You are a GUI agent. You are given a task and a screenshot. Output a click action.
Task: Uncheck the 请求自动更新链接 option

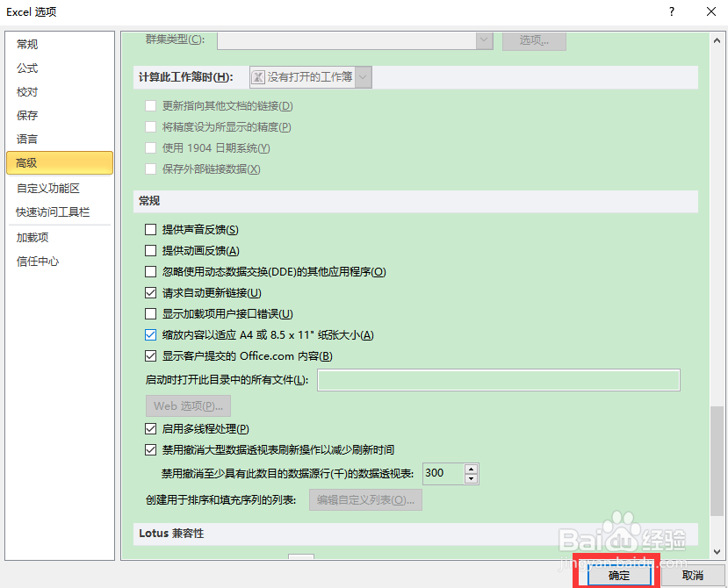(150, 292)
